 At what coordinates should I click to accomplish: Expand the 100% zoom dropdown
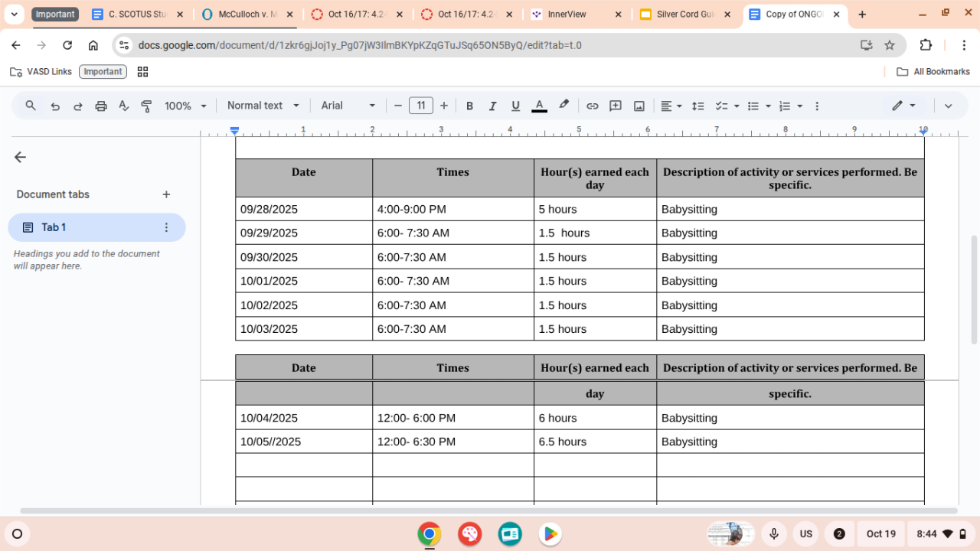[x=185, y=106]
